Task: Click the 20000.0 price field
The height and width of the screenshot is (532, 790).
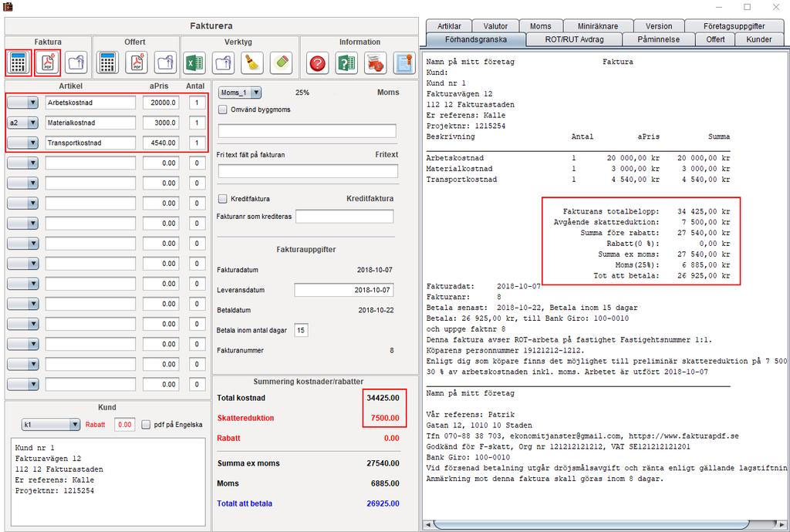Action: (x=160, y=103)
